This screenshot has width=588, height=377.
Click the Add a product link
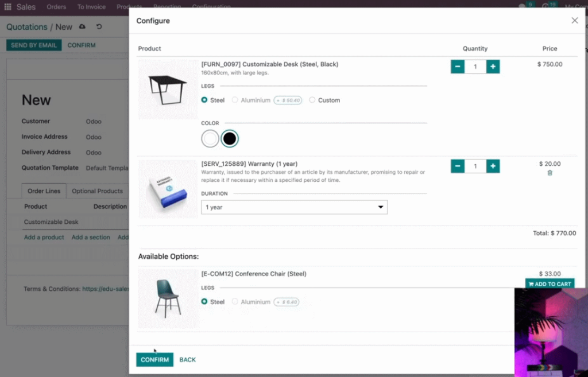pyautogui.click(x=44, y=237)
